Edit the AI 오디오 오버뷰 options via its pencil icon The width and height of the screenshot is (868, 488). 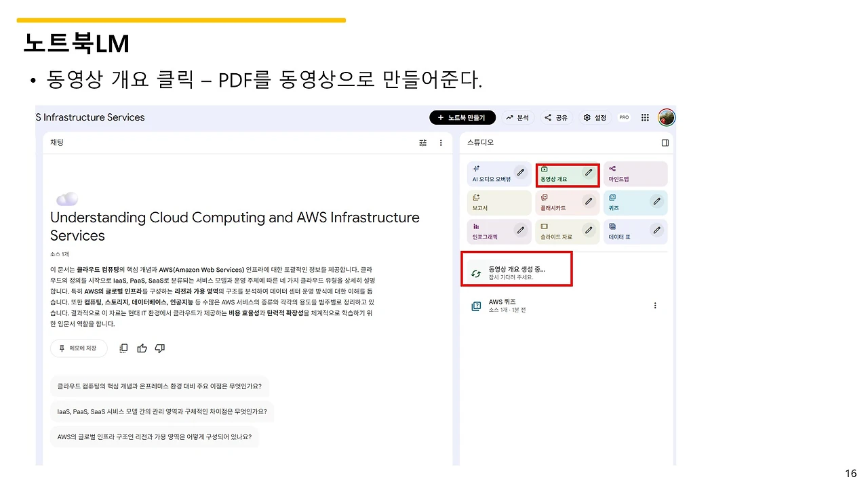(x=521, y=172)
